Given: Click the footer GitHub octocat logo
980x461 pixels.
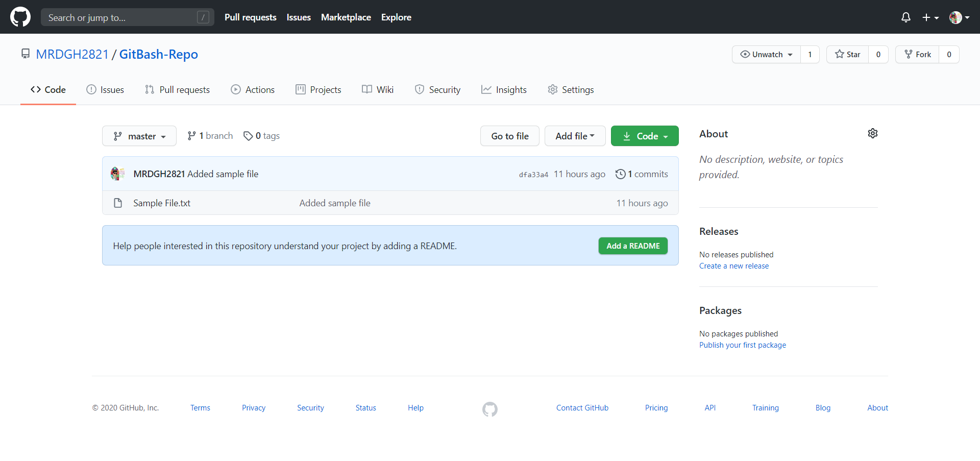Looking at the screenshot, I should (490, 409).
